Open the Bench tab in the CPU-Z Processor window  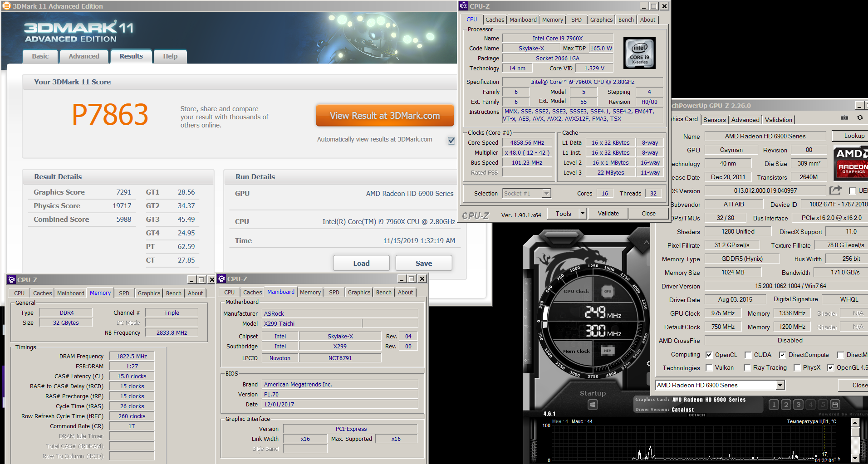click(626, 20)
